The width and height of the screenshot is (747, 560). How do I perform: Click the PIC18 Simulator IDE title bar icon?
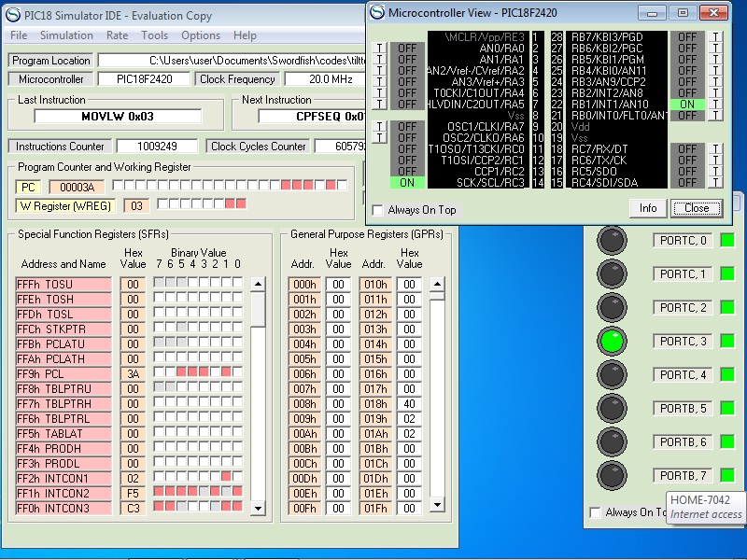(x=13, y=15)
